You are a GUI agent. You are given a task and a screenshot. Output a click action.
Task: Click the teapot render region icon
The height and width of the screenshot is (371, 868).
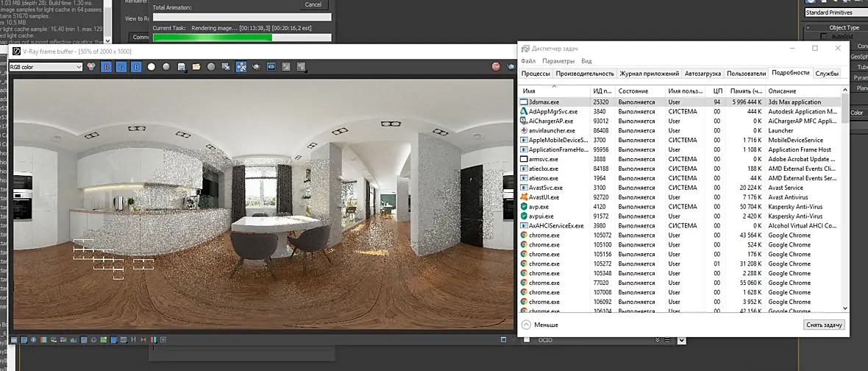click(256, 67)
